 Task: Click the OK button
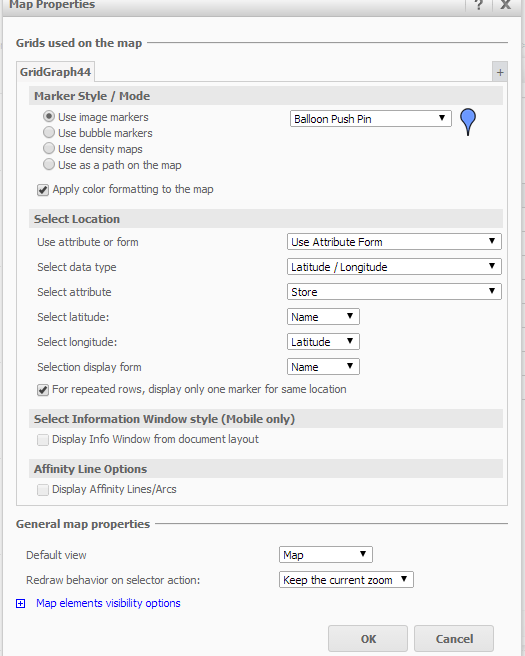(368, 639)
